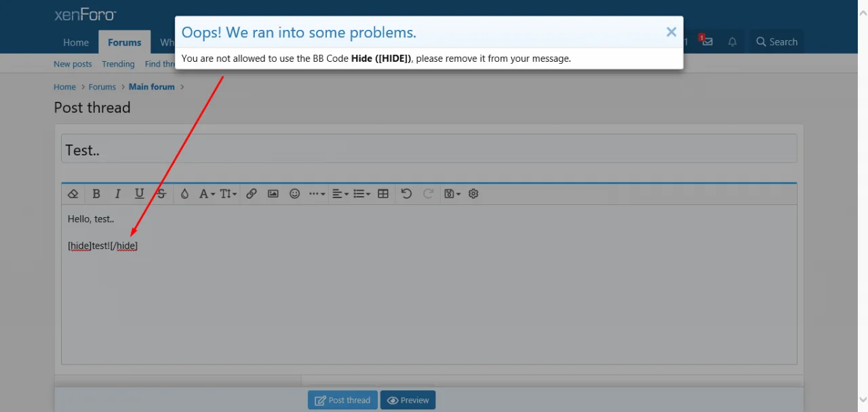Open the inbox envelope with notification badge

pyautogui.click(x=707, y=41)
